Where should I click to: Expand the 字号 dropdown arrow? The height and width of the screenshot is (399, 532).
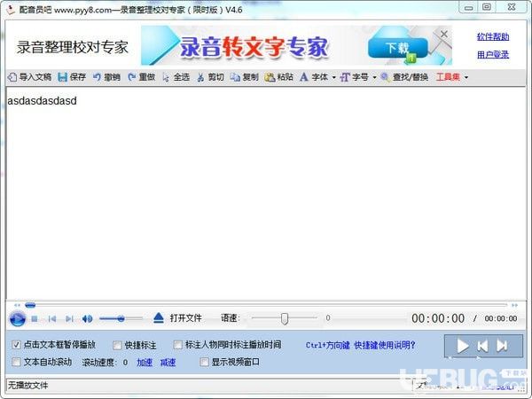tap(374, 78)
